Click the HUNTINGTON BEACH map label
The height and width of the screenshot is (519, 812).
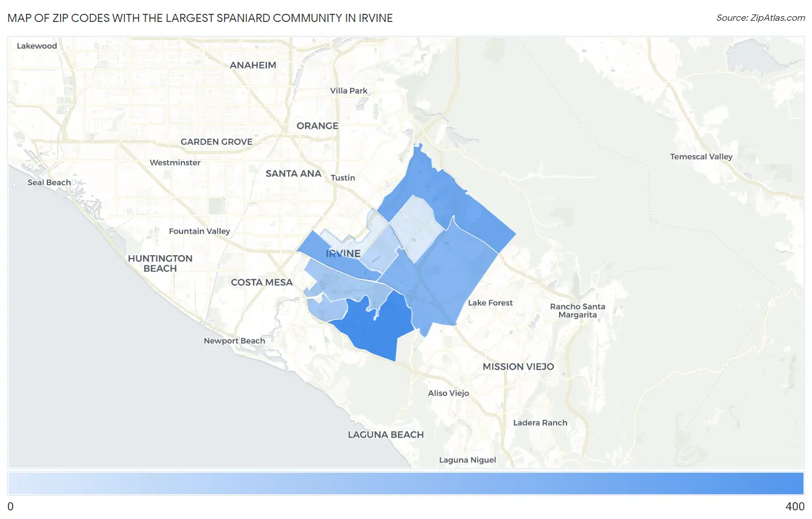pyautogui.click(x=160, y=263)
